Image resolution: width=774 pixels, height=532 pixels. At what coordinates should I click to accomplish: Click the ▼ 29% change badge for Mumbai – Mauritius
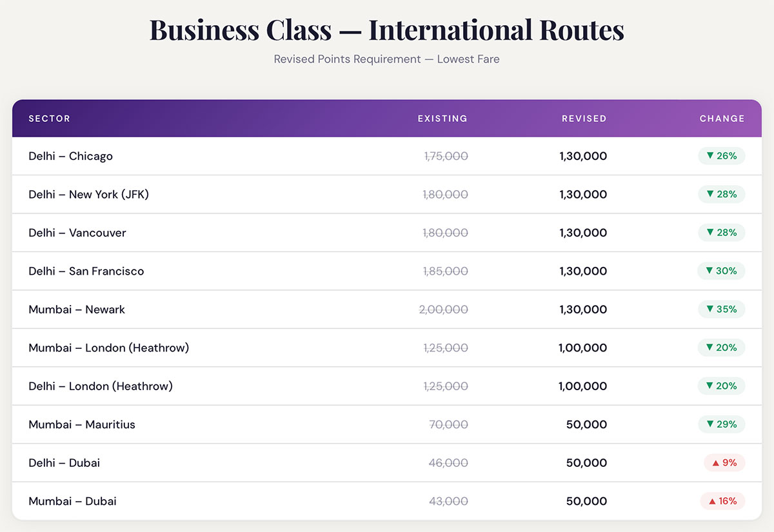(x=721, y=424)
